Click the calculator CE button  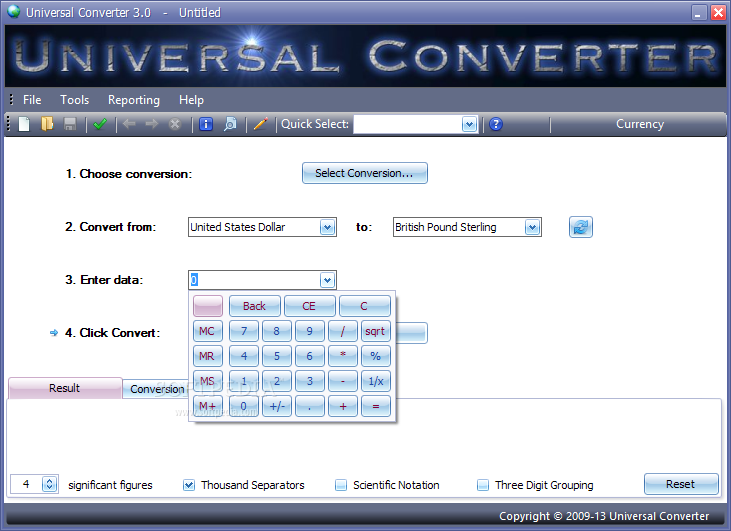[309, 306]
